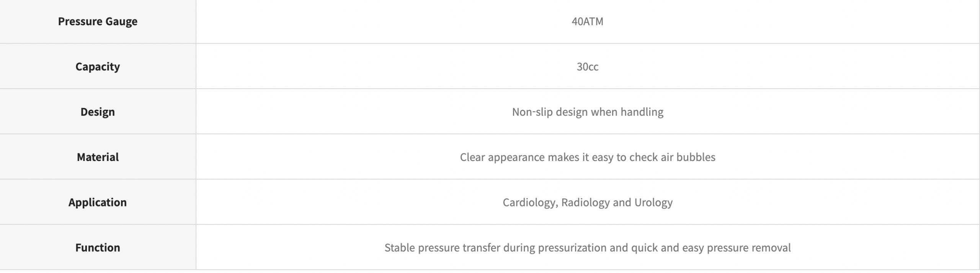Click the Non-slip design when handling text
This screenshot has width=980, height=273.
(x=587, y=112)
